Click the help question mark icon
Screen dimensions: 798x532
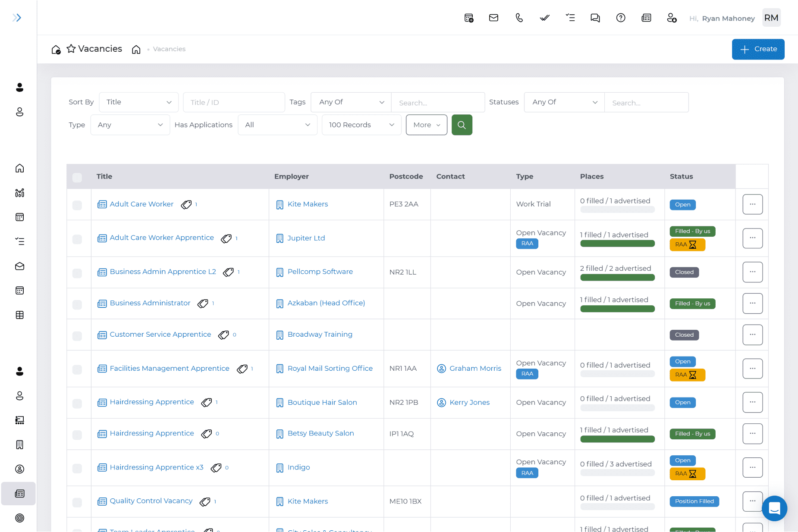620,18
